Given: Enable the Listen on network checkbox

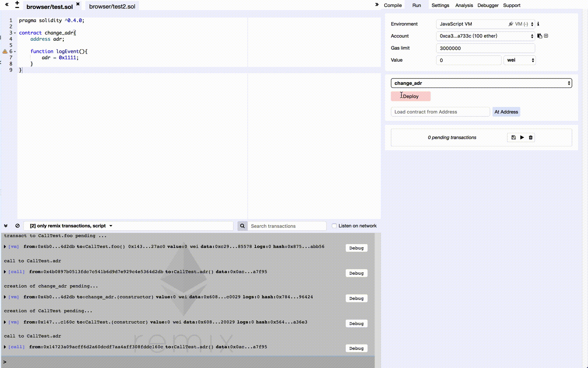Looking at the screenshot, I should pyautogui.click(x=334, y=226).
